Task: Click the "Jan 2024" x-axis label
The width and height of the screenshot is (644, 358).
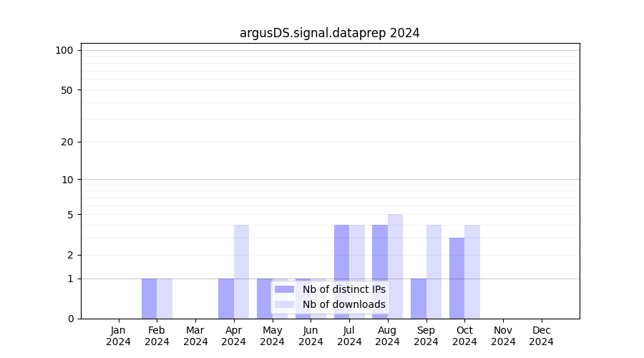Action: tap(119, 336)
